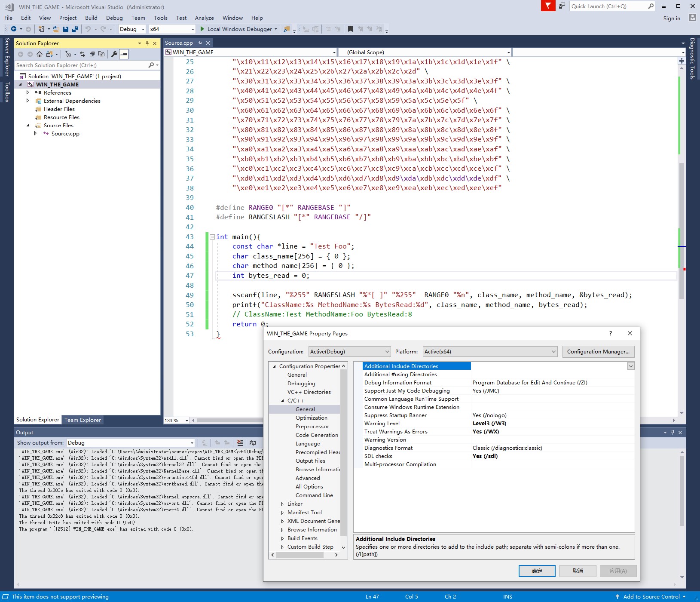Click the bookmark icon in toolbar
Screen dimensions: 700x602
point(350,29)
